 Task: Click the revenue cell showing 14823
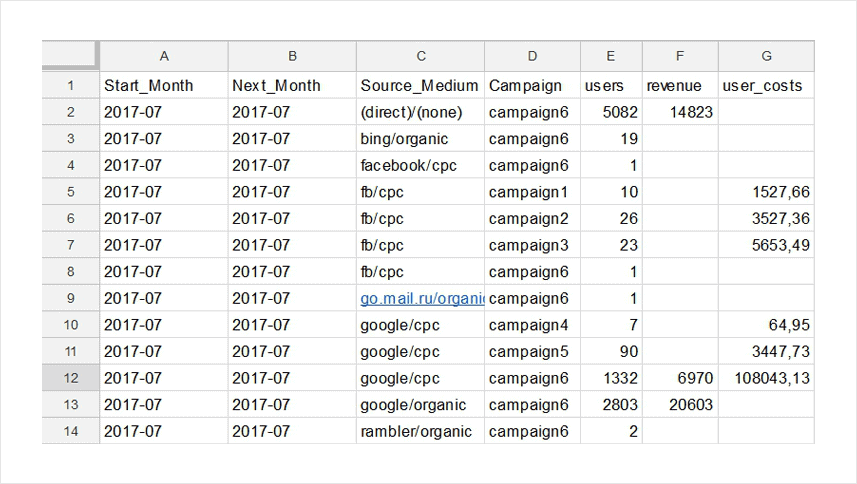[680, 112]
